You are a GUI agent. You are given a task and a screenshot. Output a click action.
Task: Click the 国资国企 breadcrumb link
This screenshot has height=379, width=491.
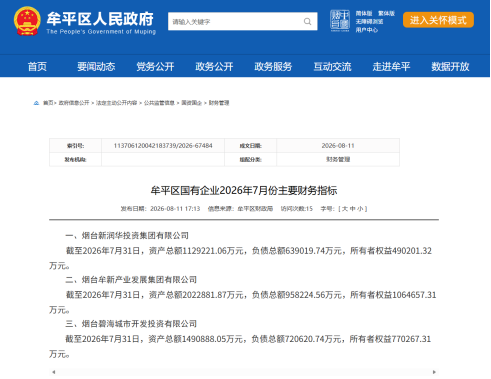coord(191,103)
